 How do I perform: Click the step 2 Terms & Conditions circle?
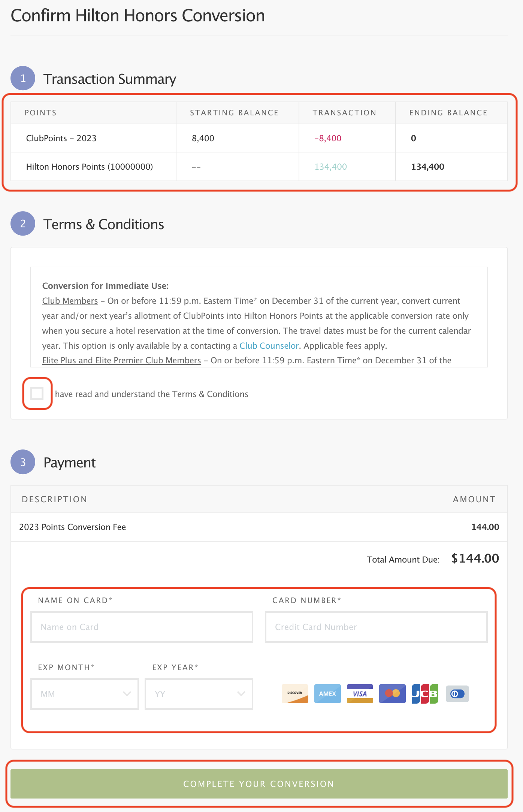pos(23,225)
